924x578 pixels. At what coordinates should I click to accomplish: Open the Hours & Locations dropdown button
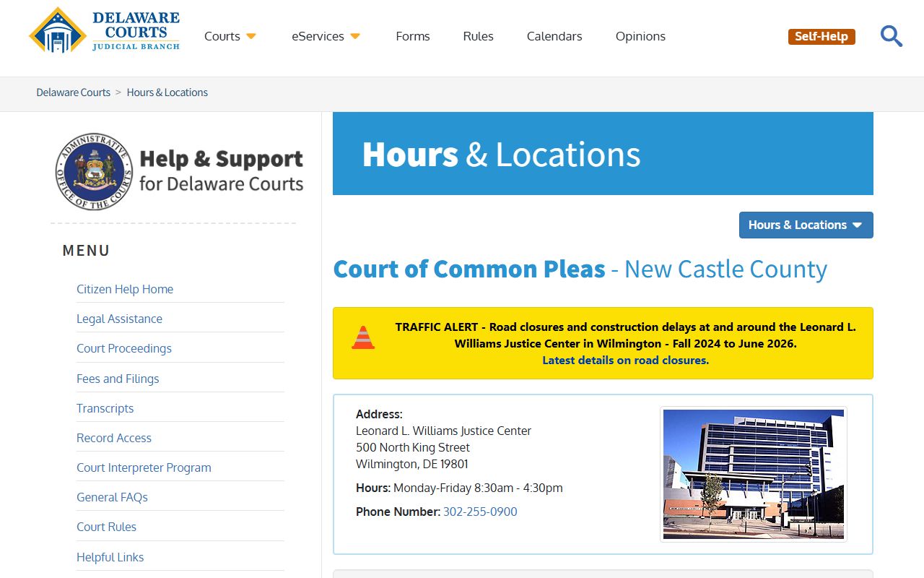[806, 225]
